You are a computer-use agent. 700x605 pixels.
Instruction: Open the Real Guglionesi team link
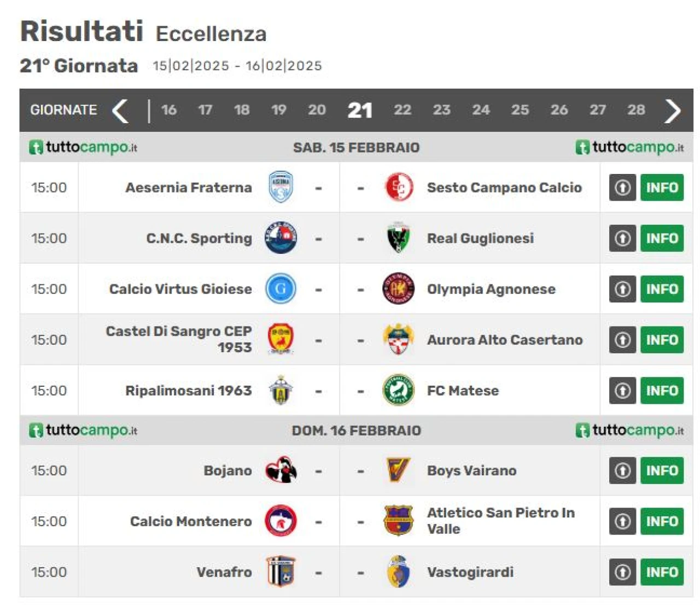pyautogui.click(x=480, y=238)
